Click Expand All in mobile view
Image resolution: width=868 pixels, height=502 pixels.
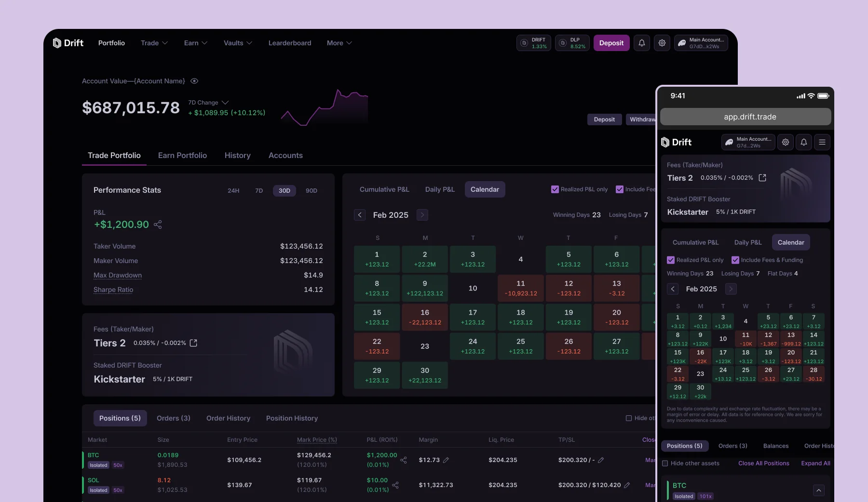pyautogui.click(x=816, y=463)
